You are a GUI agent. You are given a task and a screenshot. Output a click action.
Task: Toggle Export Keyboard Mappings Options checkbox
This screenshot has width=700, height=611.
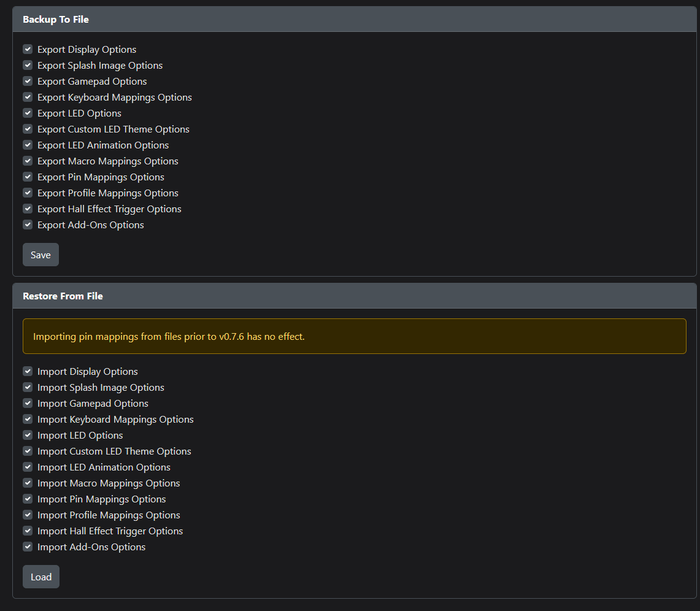click(x=28, y=97)
